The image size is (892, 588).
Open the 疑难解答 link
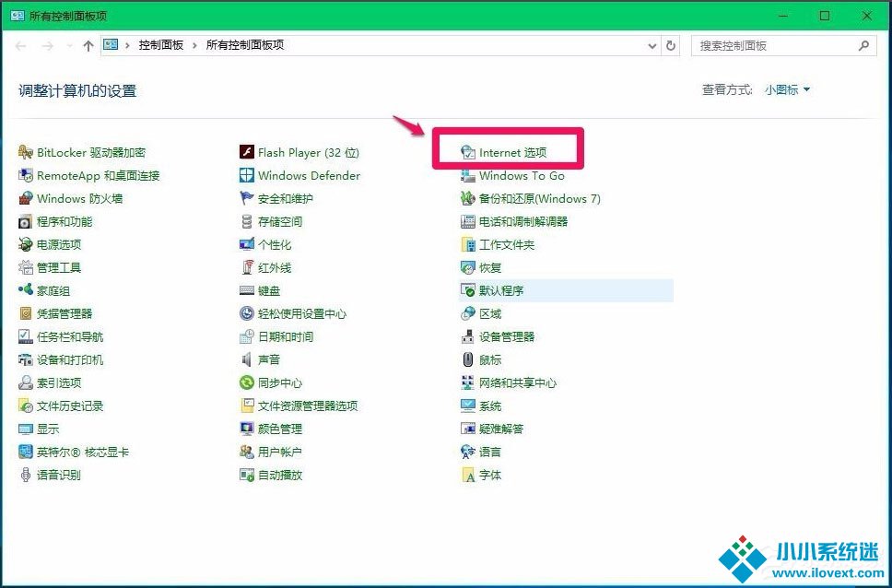pyautogui.click(x=501, y=429)
